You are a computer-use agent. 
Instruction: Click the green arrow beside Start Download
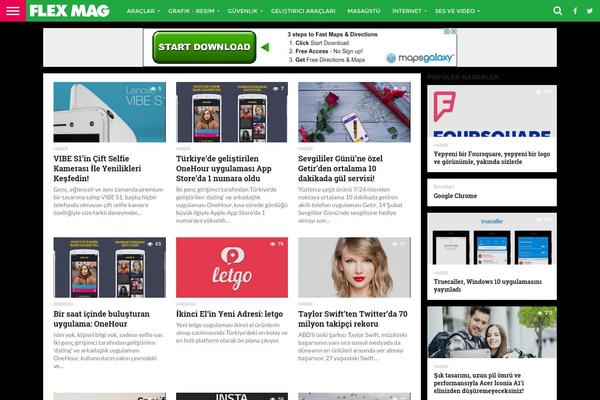pyautogui.click(x=265, y=47)
